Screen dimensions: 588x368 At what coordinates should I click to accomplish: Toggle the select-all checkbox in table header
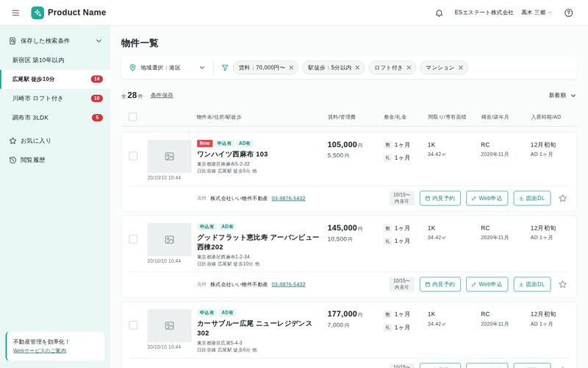[x=133, y=117]
